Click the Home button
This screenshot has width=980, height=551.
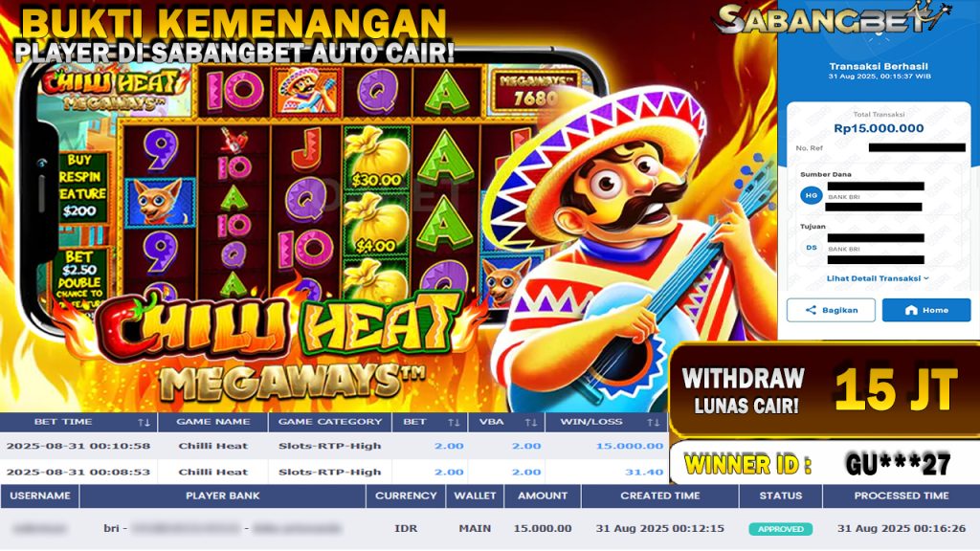point(926,310)
